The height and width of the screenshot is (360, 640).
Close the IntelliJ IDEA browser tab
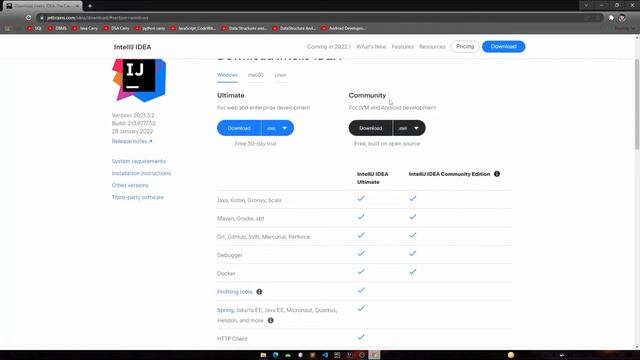pos(77,6)
